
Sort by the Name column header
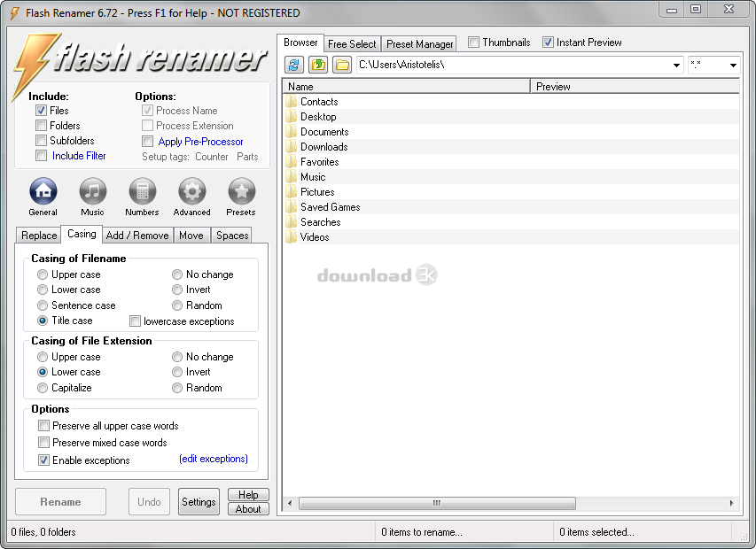click(407, 87)
